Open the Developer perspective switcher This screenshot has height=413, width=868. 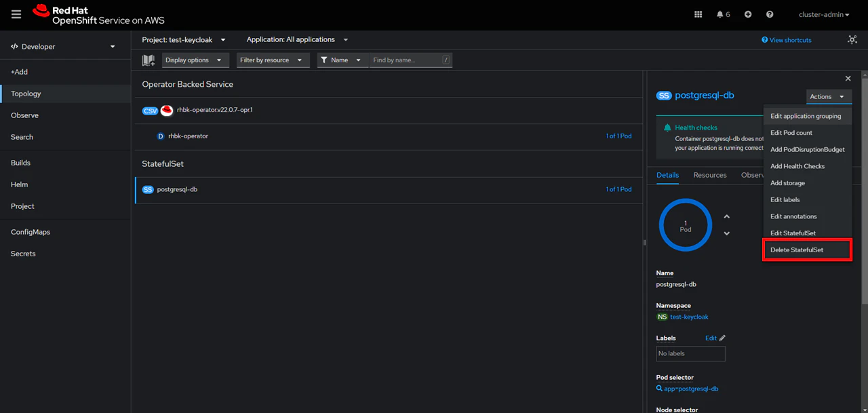[64, 47]
